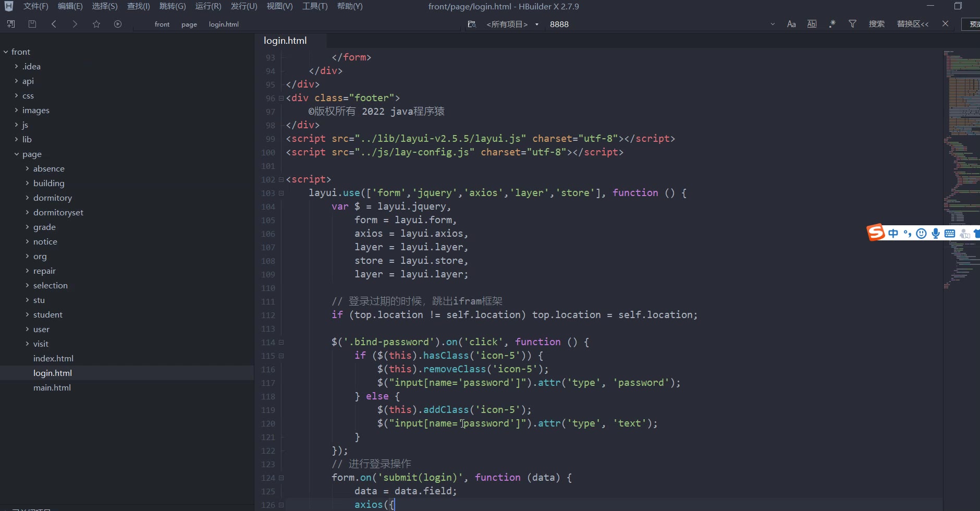Navigate back with the left arrow icon
The image size is (980, 511).
pos(54,24)
